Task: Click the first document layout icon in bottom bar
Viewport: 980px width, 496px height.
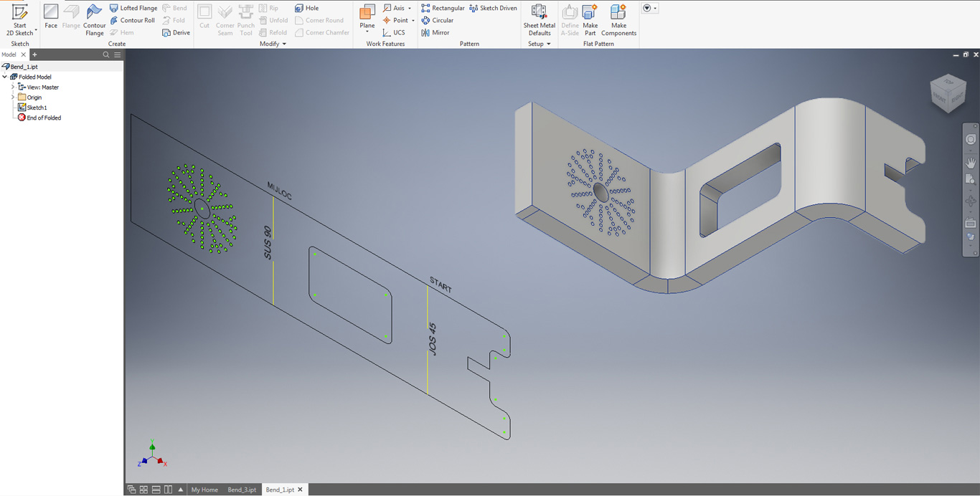Action: (131, 490)
